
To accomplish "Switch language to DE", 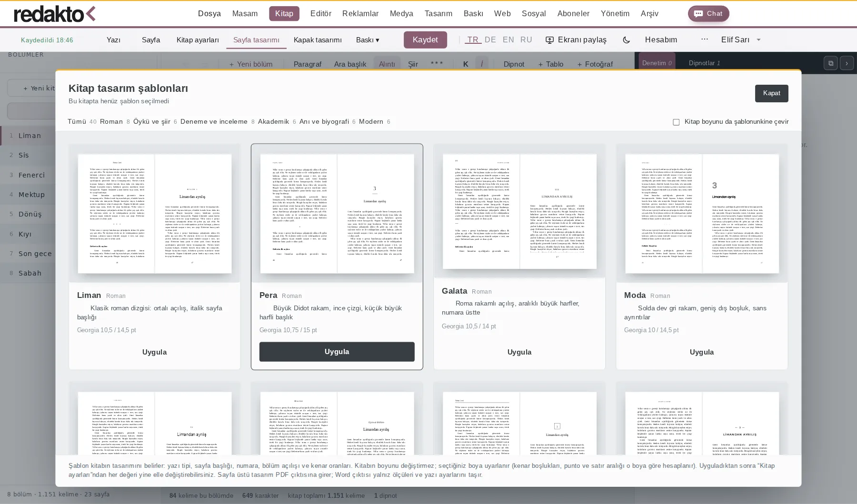I will click(490, 40).
